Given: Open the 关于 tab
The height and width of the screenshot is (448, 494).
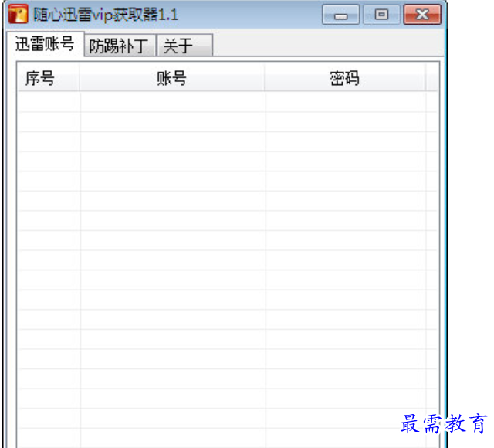Looking at the screenshot, I should 184,46.
